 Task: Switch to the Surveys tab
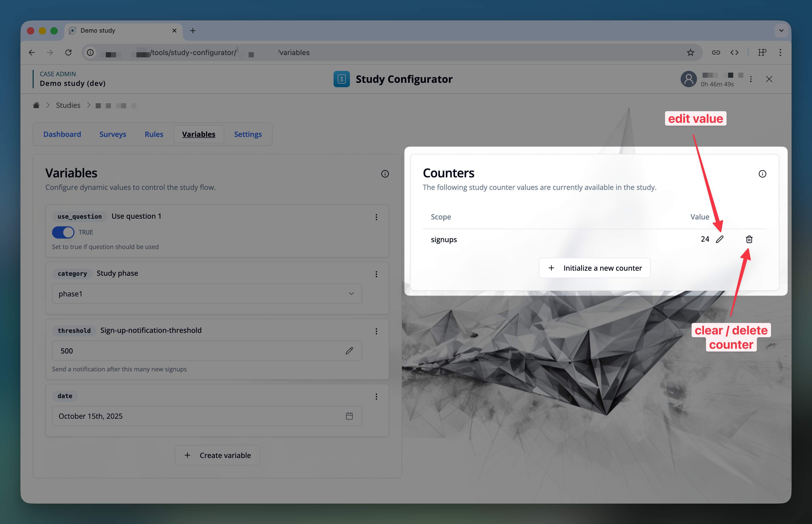point(113,134)
